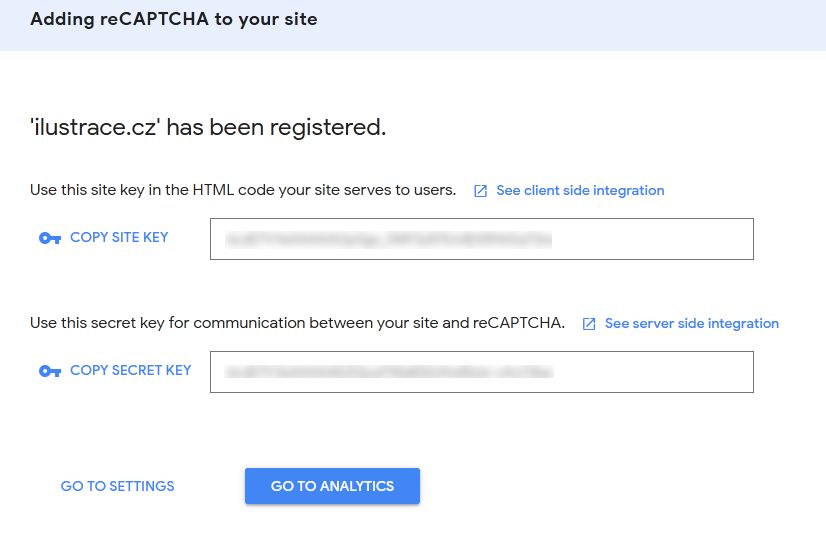Click the site key HTML code instruction text
The height and width of the screenshot is (534, 826).
pyautogui.click(x=243, y=190)
